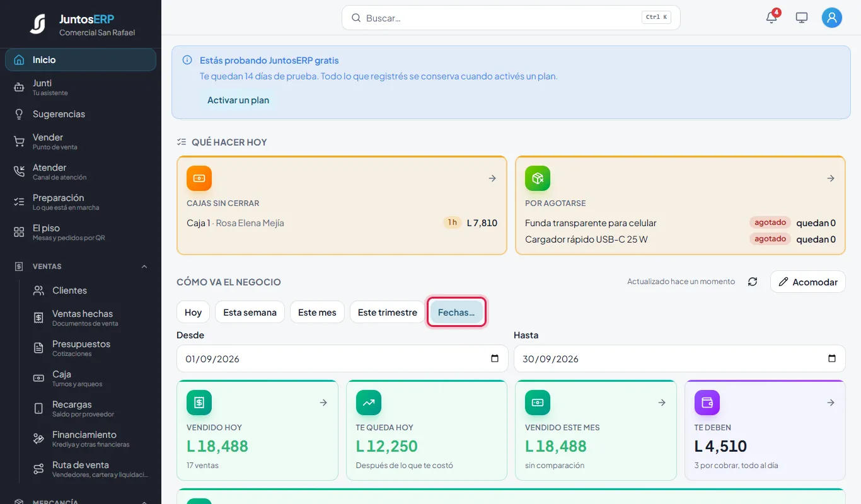
Task: Open Vender punto de venta
Action: [x=81, y=142]
